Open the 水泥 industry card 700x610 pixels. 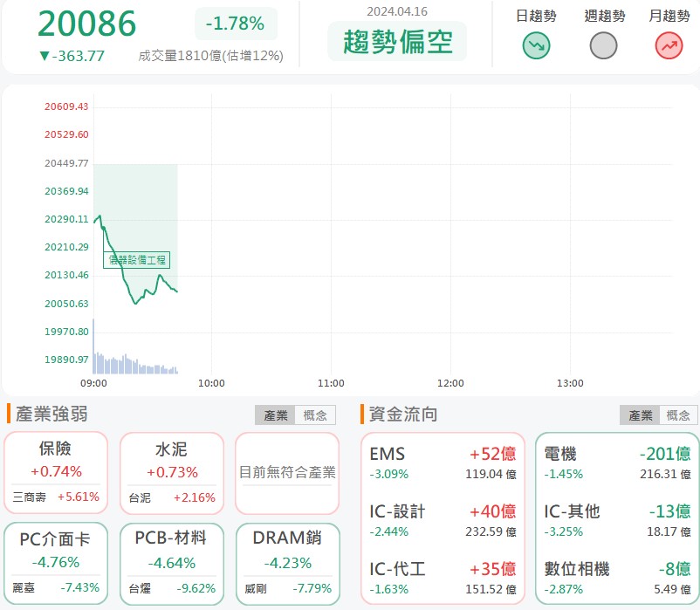[x=172, y=473]
